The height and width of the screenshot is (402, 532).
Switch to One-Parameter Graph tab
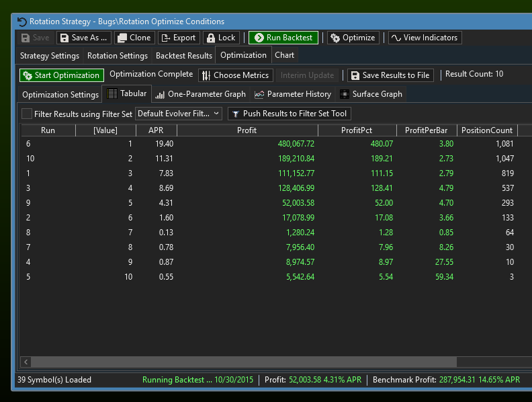200,94
